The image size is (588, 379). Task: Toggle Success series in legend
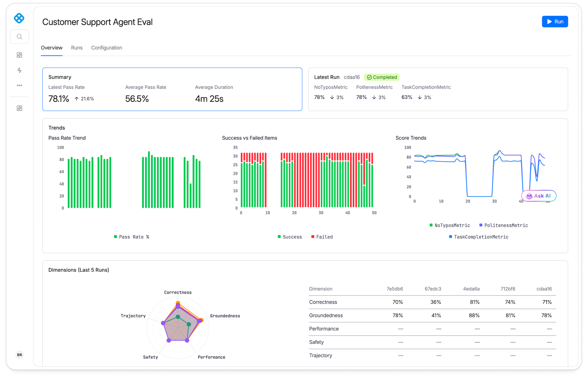coord(290,237)
